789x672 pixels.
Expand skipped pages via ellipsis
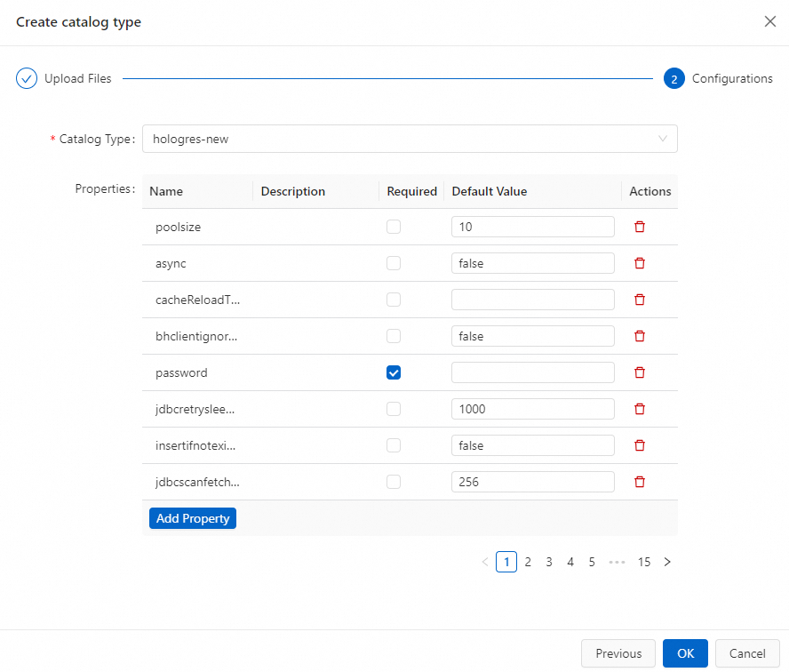click(x=617, y=562)
